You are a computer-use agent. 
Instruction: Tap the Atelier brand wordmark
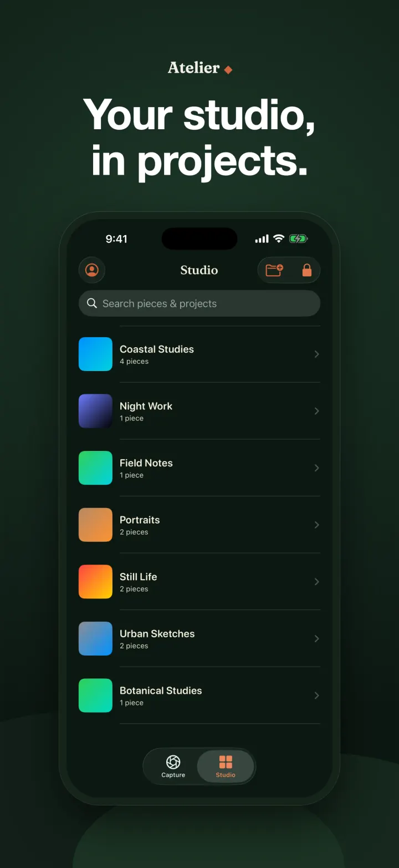click(194, 68)
